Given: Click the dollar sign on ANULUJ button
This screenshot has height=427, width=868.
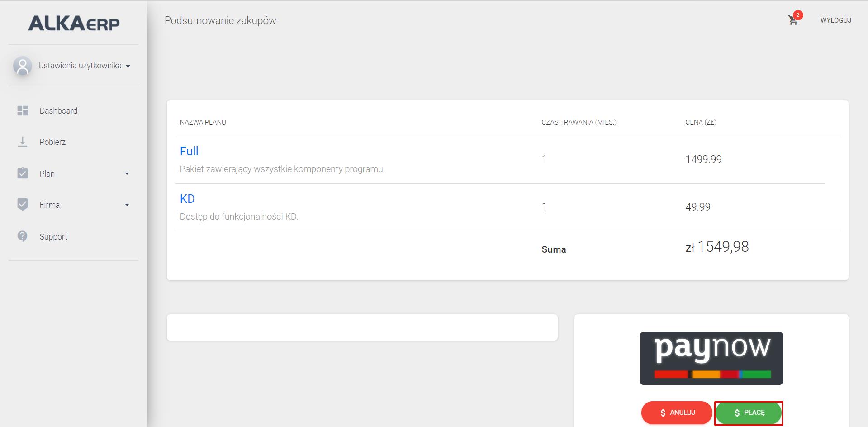Looking at the screenshot, I should [x=663, y=413].
